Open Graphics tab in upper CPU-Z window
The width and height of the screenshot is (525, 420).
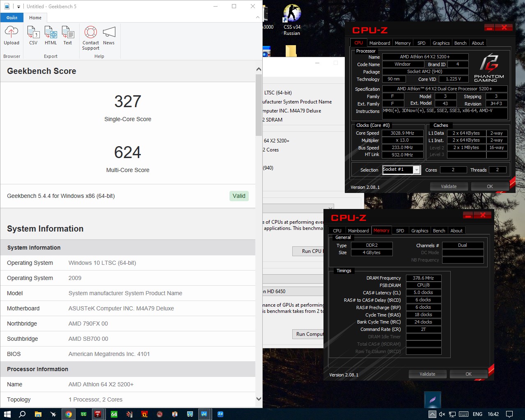pos(441,43)
